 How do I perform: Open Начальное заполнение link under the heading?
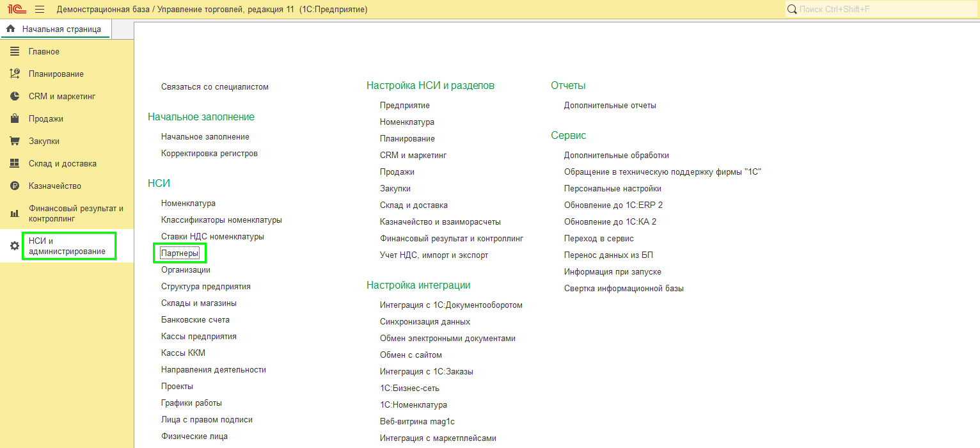pos(205,136)
